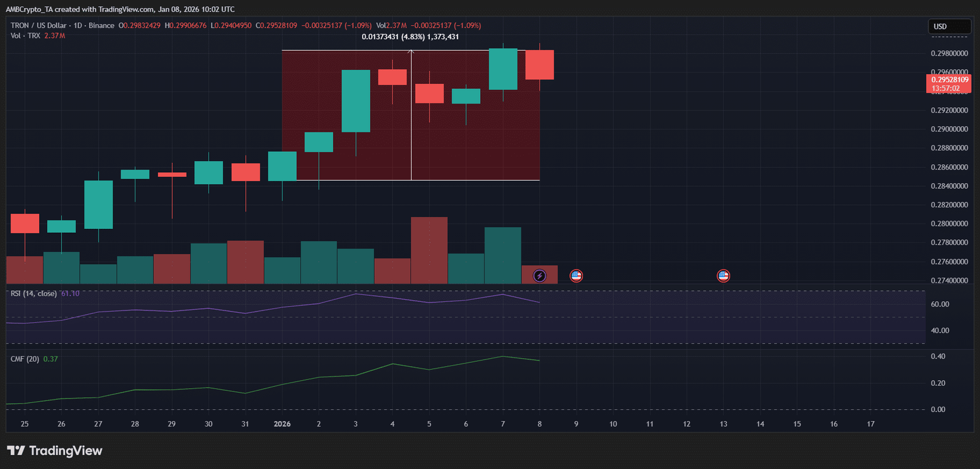
Task: Click the green candle on January 7
Action: point(503,69)
